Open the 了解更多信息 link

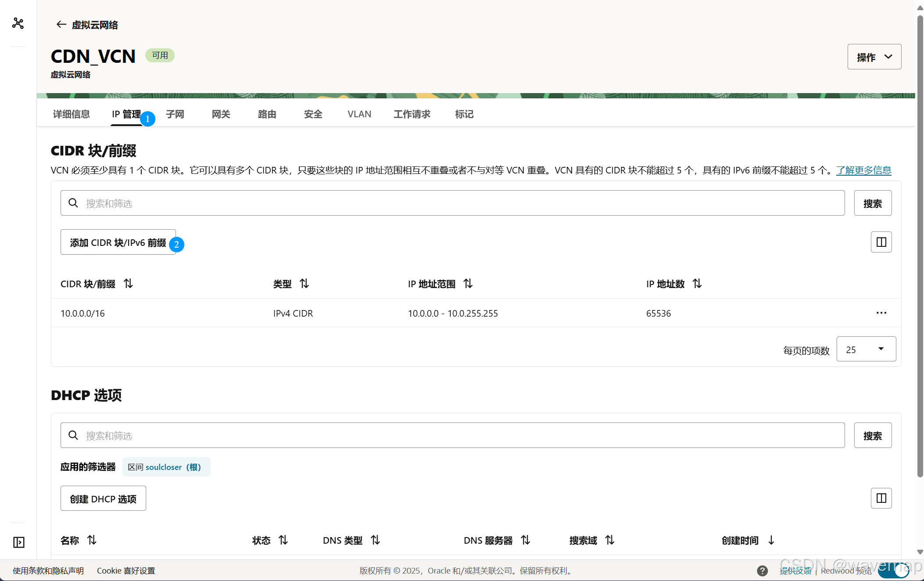[863, 170]
